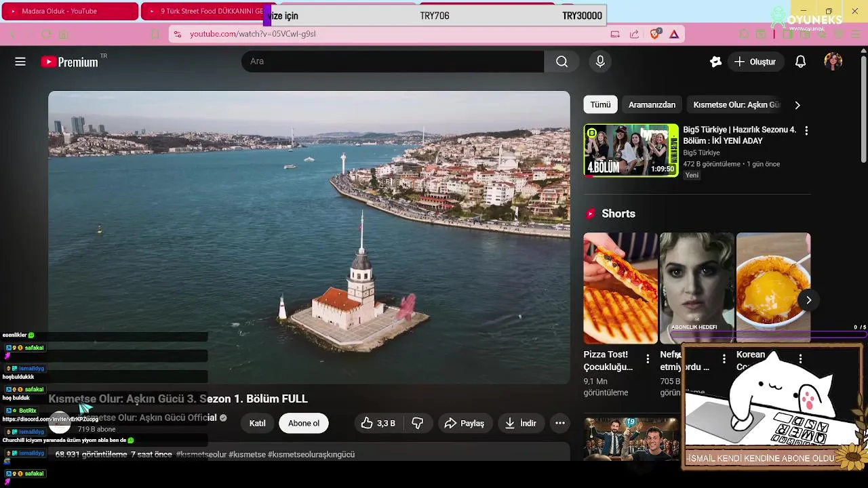Start voice search with microphone icon
Viewport: 868px width, 488px height.
coord(600,62)
